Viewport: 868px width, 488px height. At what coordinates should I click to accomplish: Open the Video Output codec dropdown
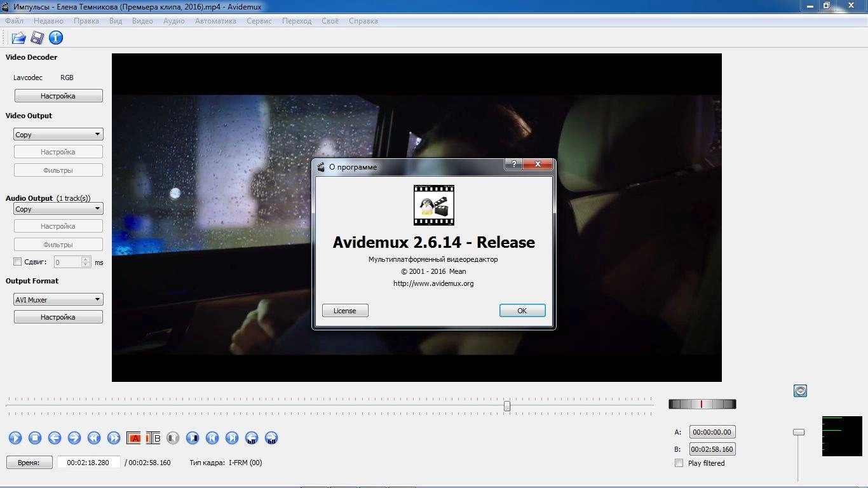(x=58, y=135)
